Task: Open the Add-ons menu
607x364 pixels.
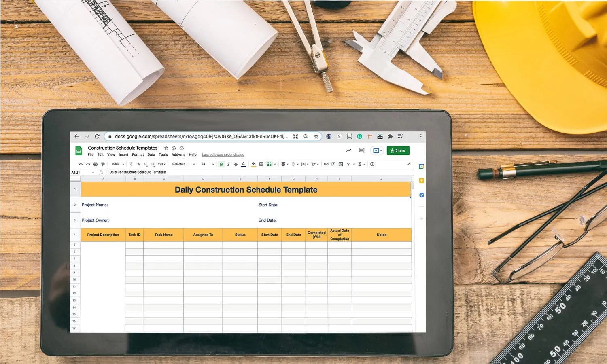Action: pyautogui.click(x=178, y=155)
